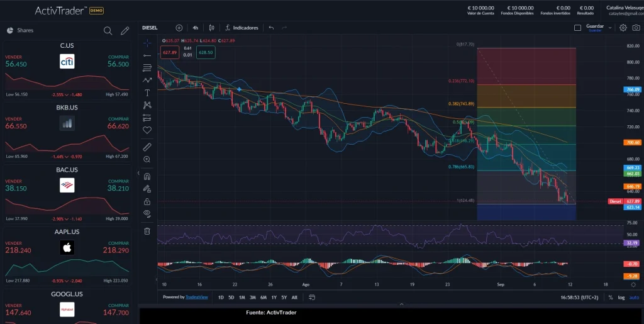644x324 pixels.
Task: Toggle lock all drawing tools
Action: [147, 201]
